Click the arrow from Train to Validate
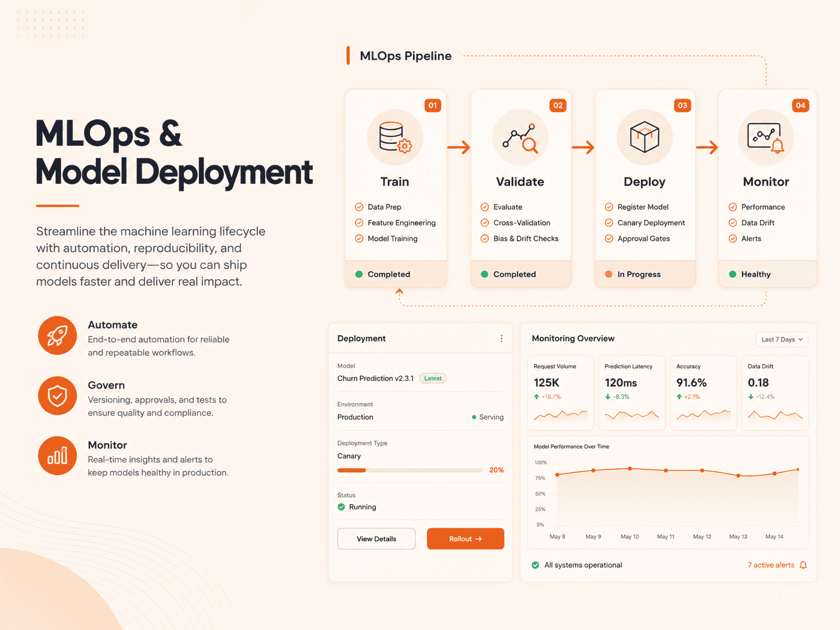The height and width of the screenshot is (630, 840). pos(459,147)
